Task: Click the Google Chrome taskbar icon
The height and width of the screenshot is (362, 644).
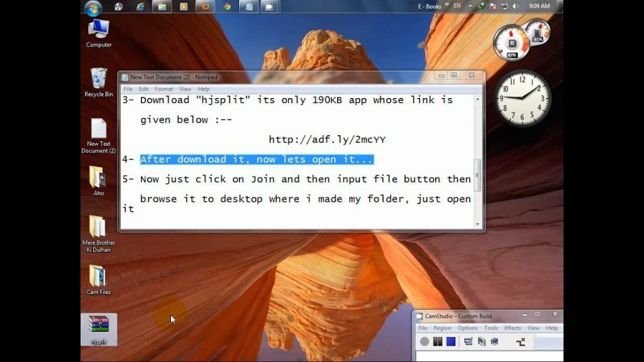Action: pyautogui.click(x=226, y=6)
